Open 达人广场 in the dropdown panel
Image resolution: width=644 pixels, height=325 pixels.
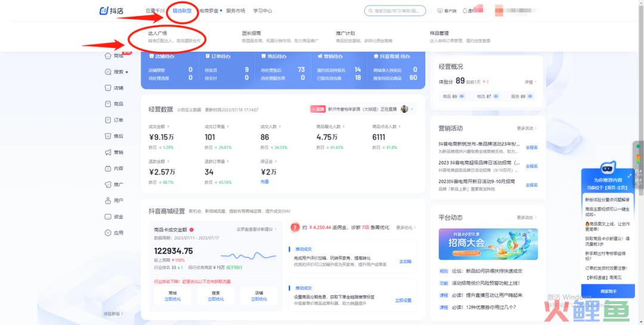[x=157, y=33]
